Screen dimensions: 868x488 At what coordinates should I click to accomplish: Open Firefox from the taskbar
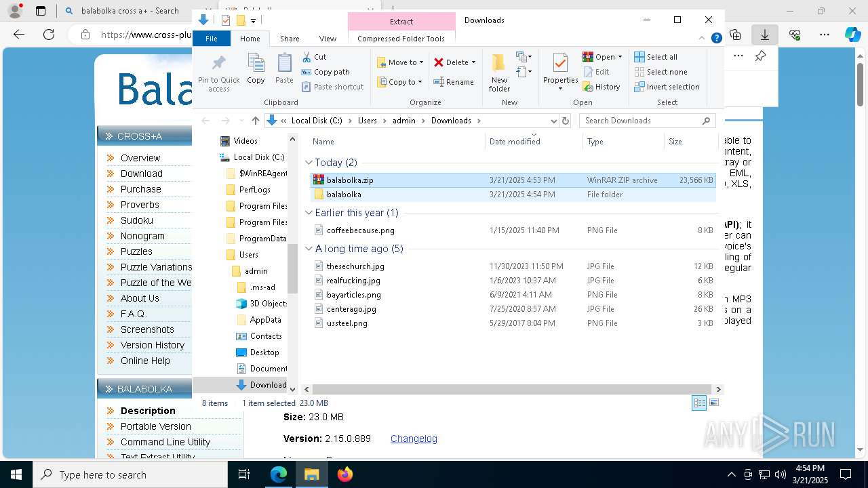click(345, 474)
